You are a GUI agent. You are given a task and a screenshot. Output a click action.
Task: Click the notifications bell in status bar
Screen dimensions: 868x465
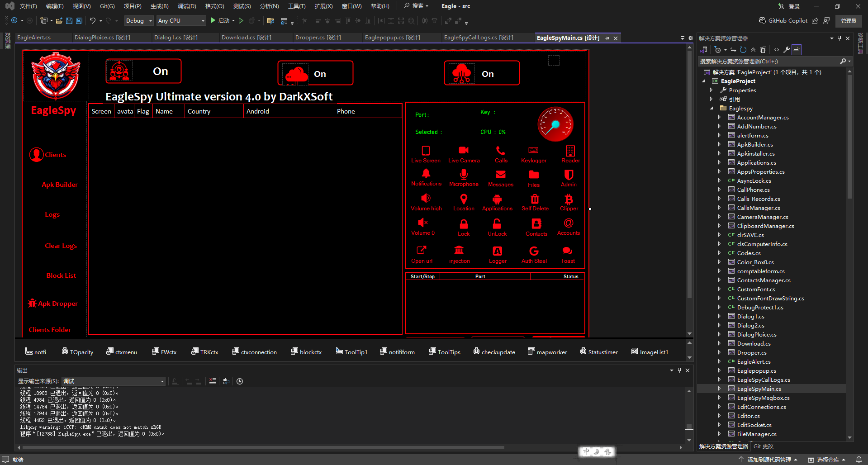click(x=859, y=460)
